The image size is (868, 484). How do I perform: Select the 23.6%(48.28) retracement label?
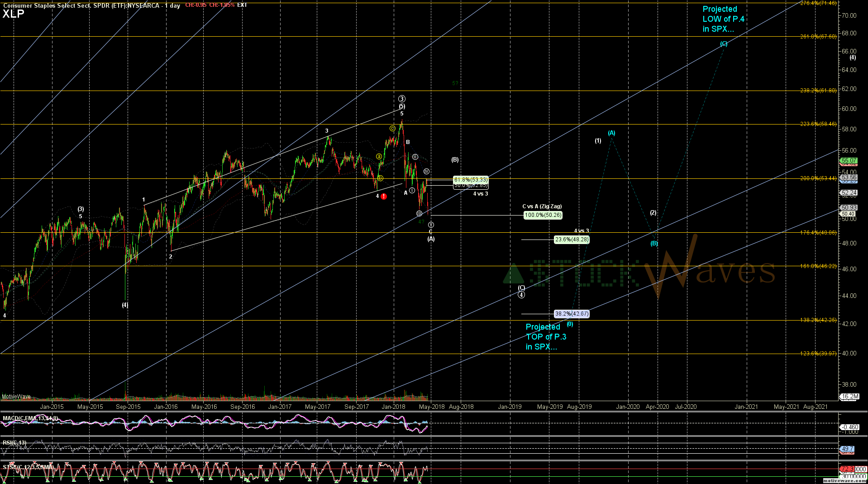tap(572, 240)
